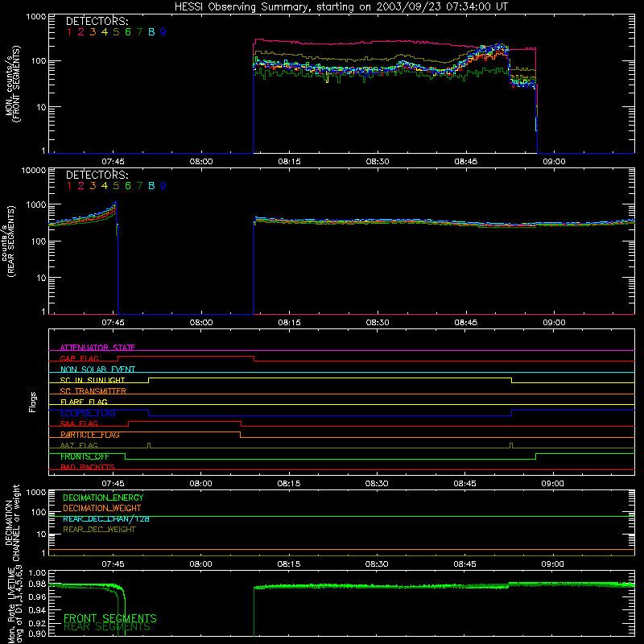Select detector number 2 in front segments legend

click(81, 32)
